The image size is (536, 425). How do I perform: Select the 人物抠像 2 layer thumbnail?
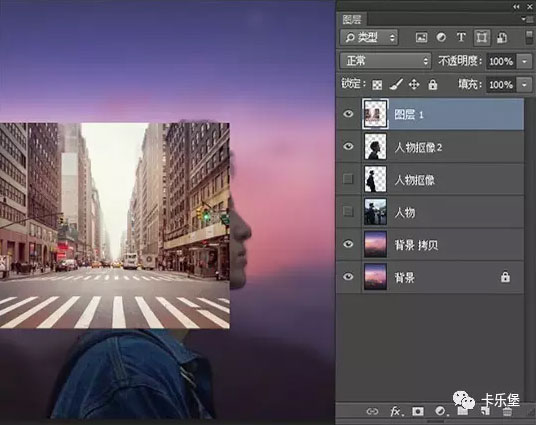click(375, 146)
